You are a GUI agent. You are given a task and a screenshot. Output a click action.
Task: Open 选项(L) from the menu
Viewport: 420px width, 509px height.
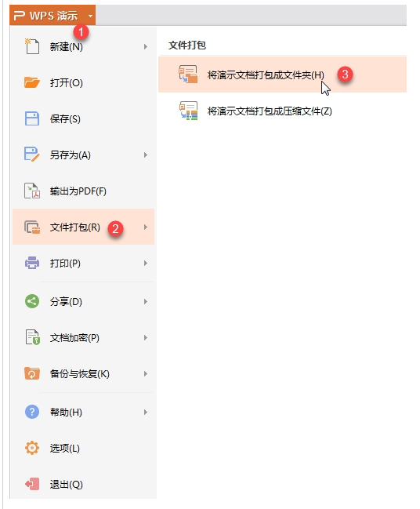[x=83, y=449]
